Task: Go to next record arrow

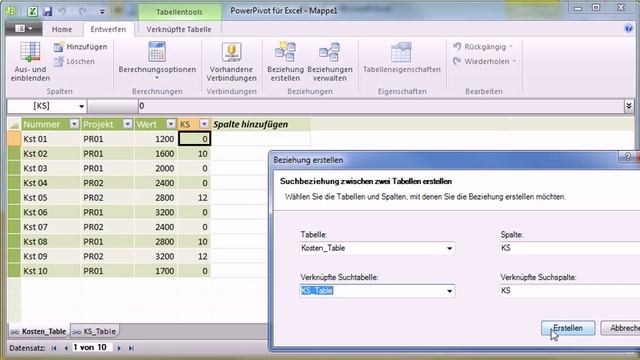Action: click(x=119, y=348)
